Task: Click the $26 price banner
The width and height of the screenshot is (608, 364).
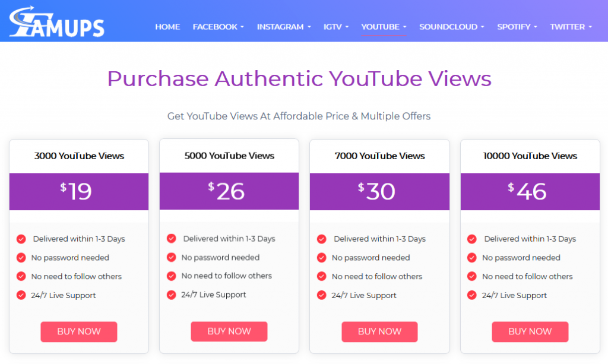Action: pyautogui.click(x=229, y=191)
